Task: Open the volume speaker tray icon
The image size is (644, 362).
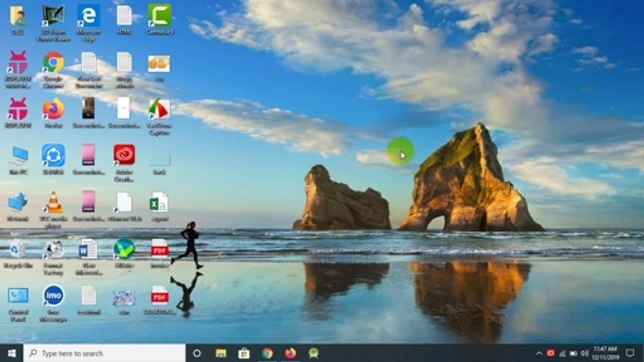Action: (x=585, y=353)
